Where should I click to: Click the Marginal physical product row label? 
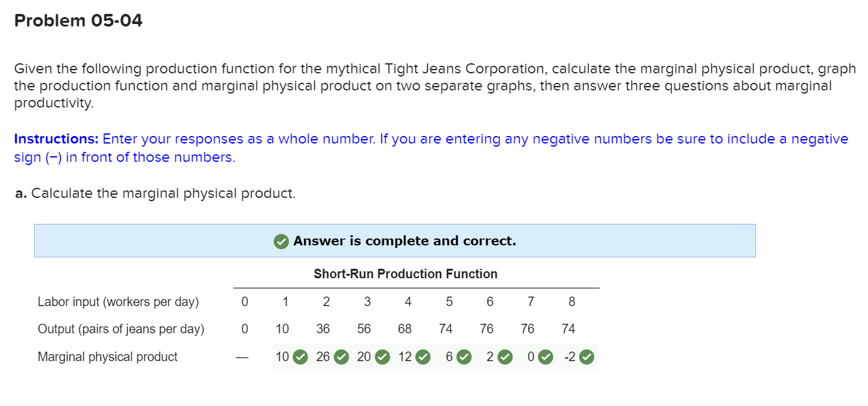[109, 357]
